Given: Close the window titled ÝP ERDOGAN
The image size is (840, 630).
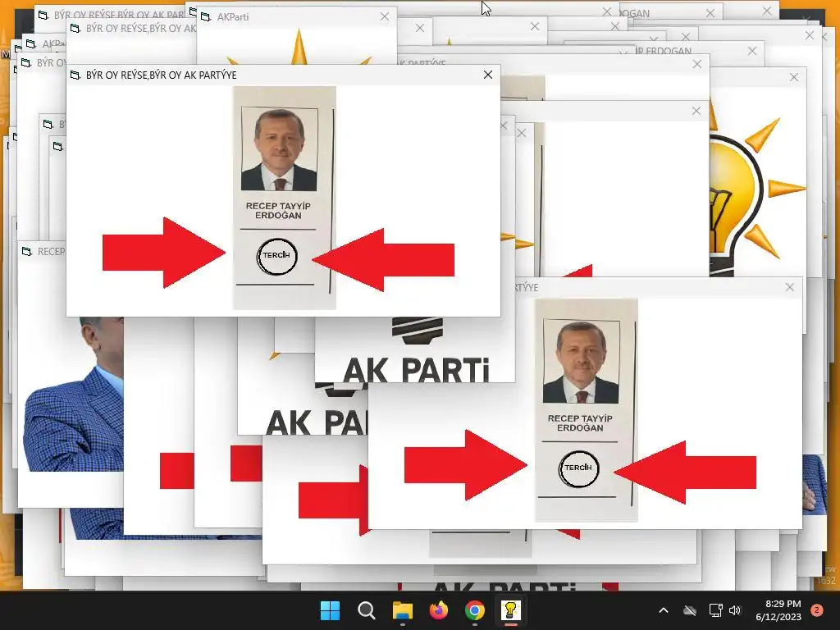Looking at the screenshot, I should [x=752, y=51].
